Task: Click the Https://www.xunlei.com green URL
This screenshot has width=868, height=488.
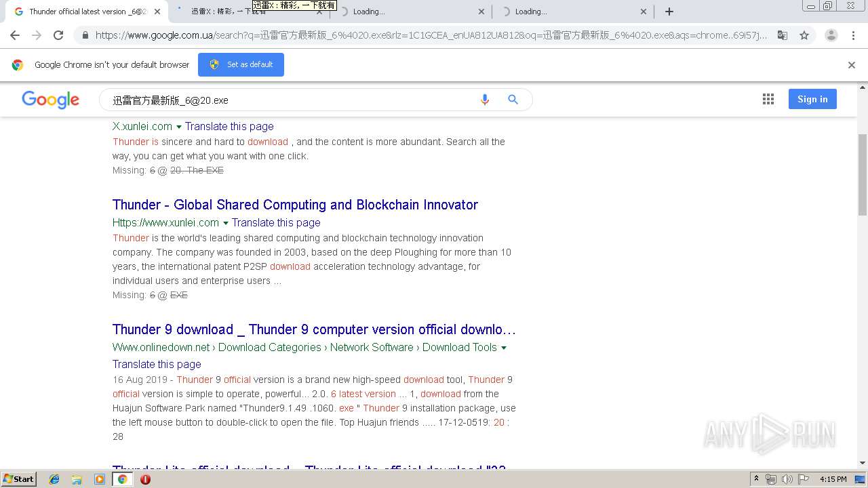Action: click(x=165, y=222)
